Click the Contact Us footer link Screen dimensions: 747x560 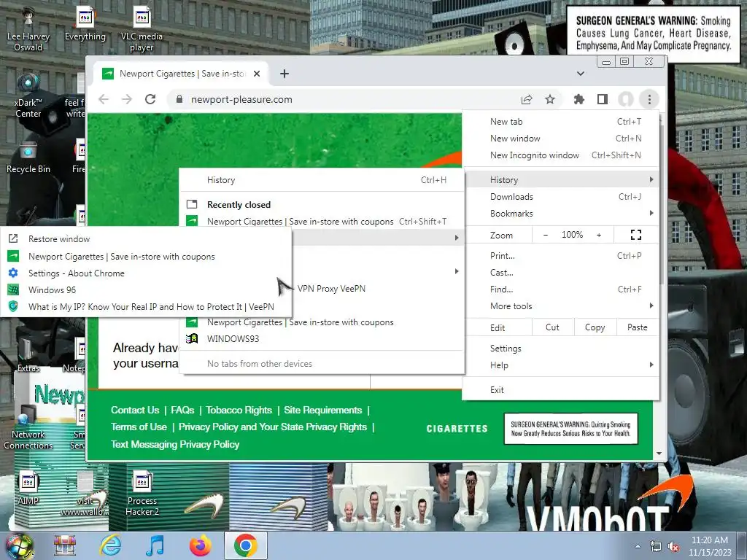point(135,410)
